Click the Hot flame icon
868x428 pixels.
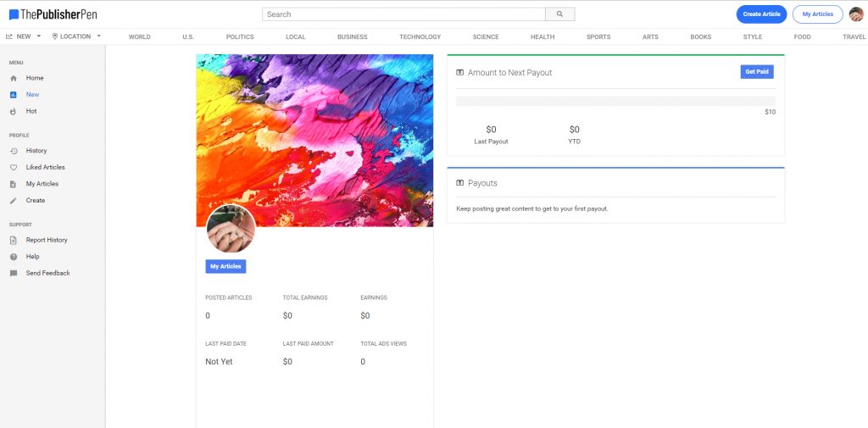pyautogui.click(x=14, y=111)
